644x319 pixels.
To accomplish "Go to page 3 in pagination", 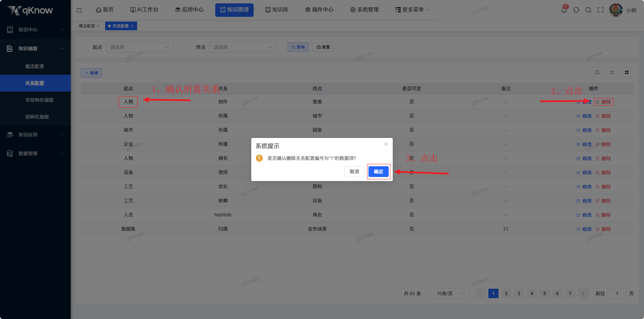I will (x=519, y=293).
